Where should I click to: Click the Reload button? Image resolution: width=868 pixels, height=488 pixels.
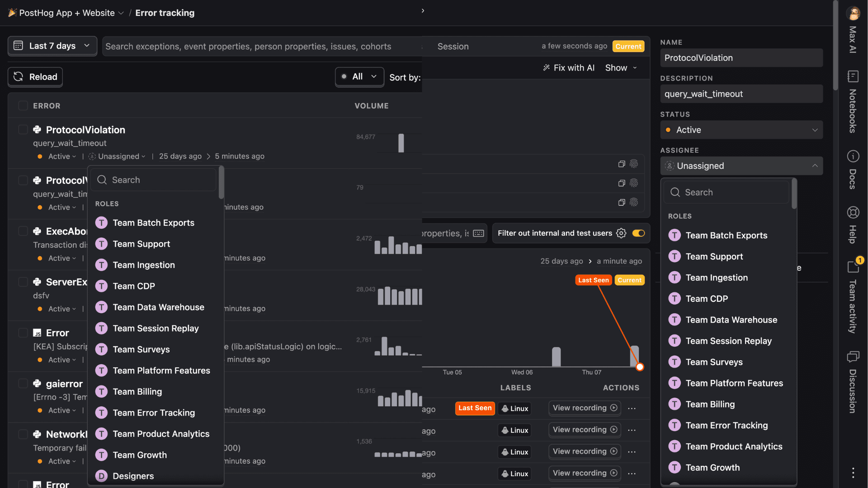(x=35, y=77)
